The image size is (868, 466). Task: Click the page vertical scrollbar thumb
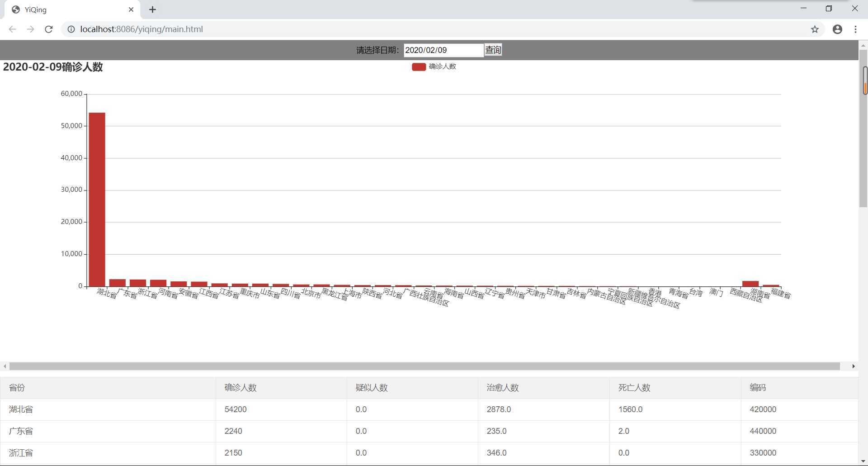point(863,128)
